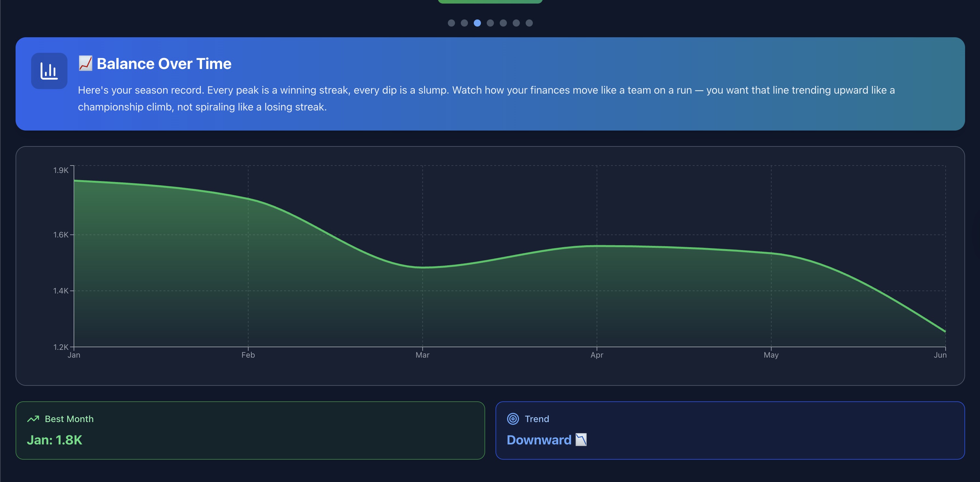The width and height of the screenshot is (980, 482).
Task: Jump to the fourth carousel dot
Action: (490, 23)
